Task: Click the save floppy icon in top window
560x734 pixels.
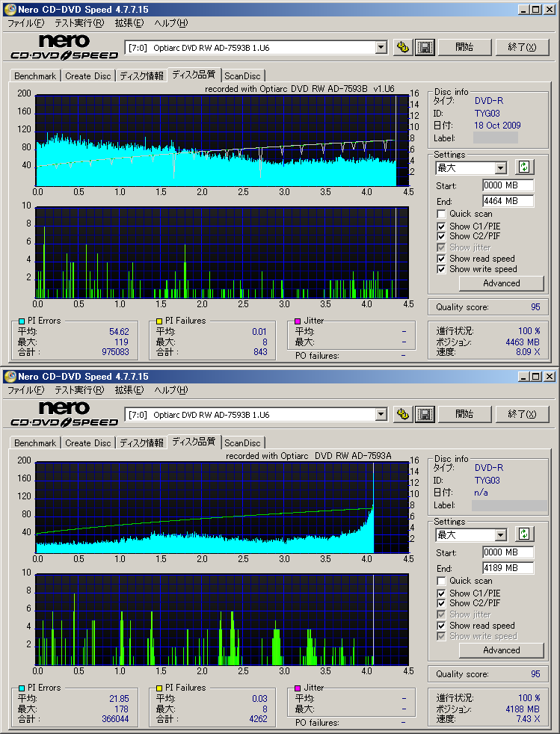Action: click(x=425, y=47)
